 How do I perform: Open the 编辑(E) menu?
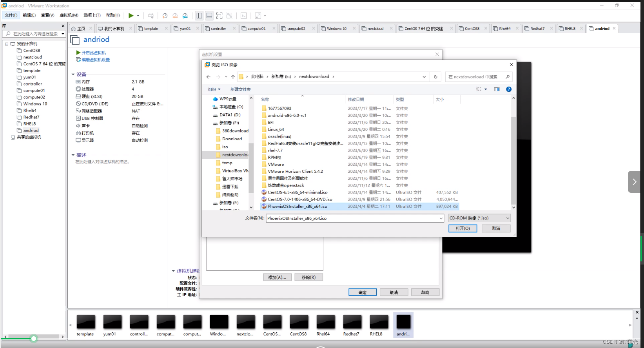[x=29, y=15]
